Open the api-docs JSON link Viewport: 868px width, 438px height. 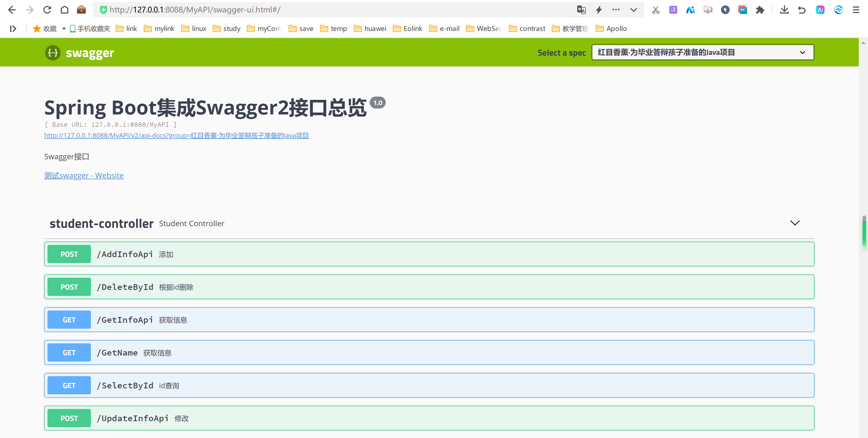[177, 135]
